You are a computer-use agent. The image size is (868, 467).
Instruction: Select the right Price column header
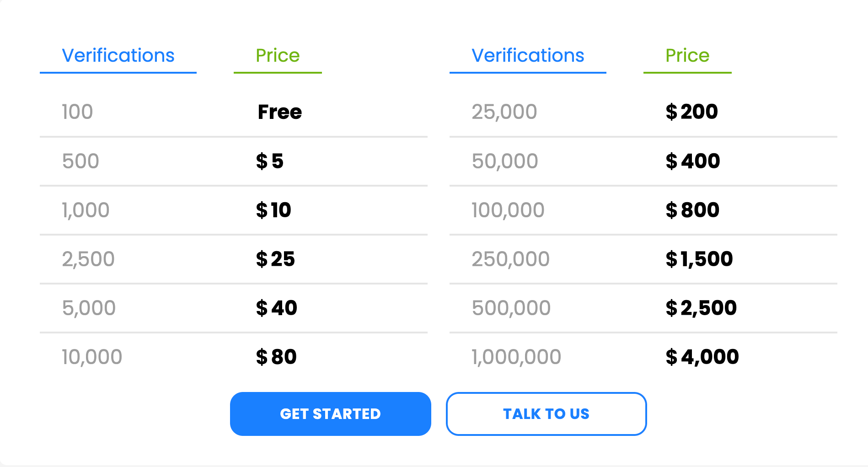coord(687,56)
